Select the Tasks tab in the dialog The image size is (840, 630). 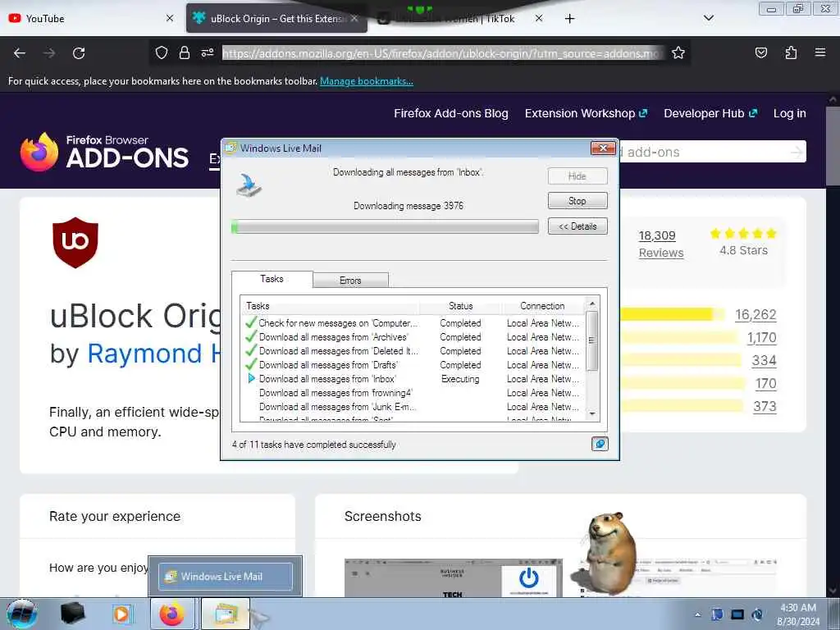(272, 279)
